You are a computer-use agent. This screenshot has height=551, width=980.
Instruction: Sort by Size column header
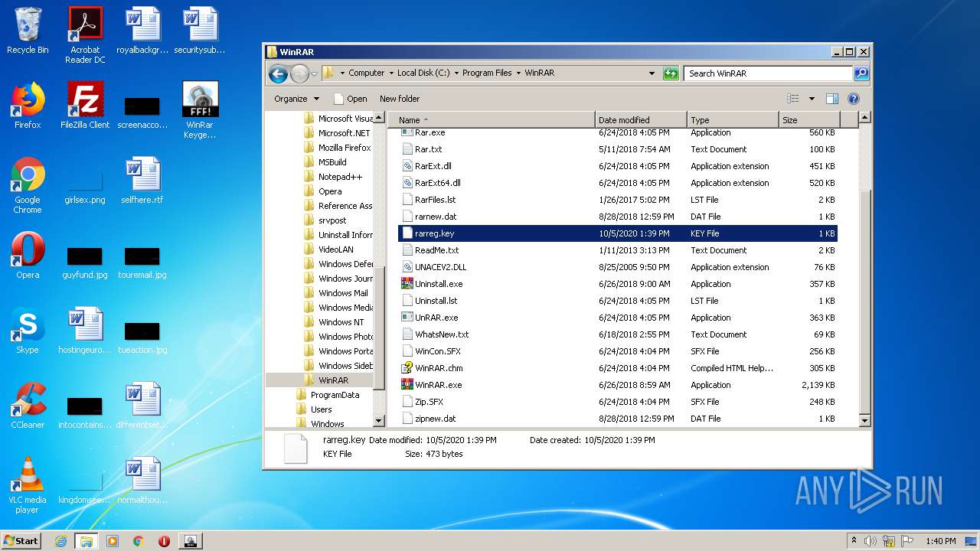809,120
